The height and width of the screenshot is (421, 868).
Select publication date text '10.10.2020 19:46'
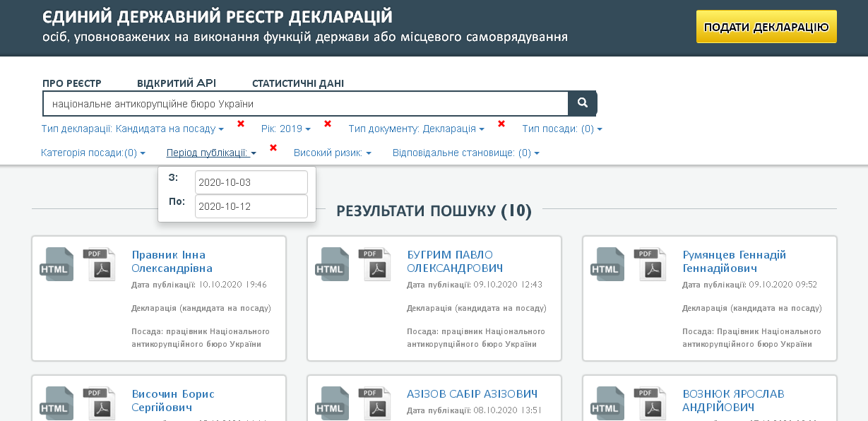pos(233,285)
